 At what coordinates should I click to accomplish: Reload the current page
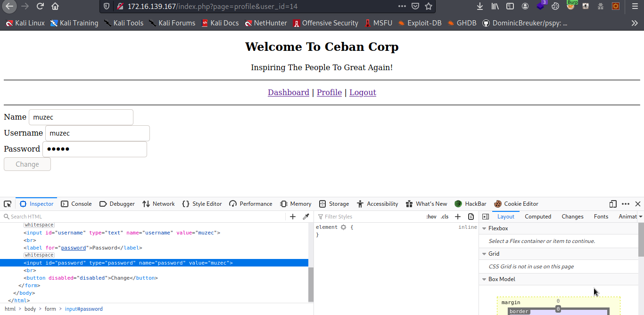[40, 6]
